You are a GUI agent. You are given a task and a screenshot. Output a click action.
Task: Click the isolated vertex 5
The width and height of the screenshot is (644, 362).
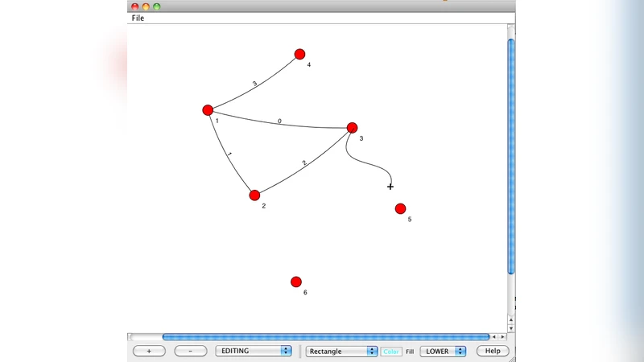click(x=400, y=209)
